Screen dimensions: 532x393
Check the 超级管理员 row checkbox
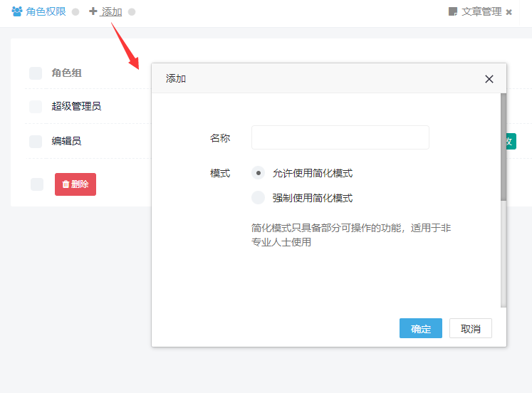36,107
